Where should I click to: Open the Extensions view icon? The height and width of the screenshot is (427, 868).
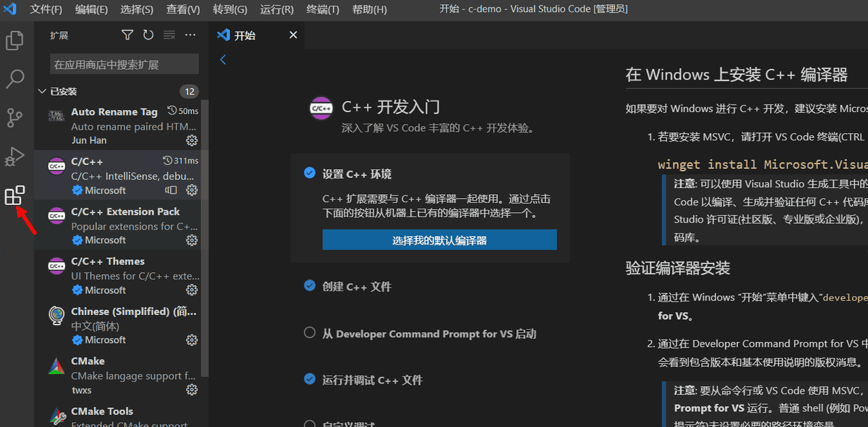click(14, 196)
